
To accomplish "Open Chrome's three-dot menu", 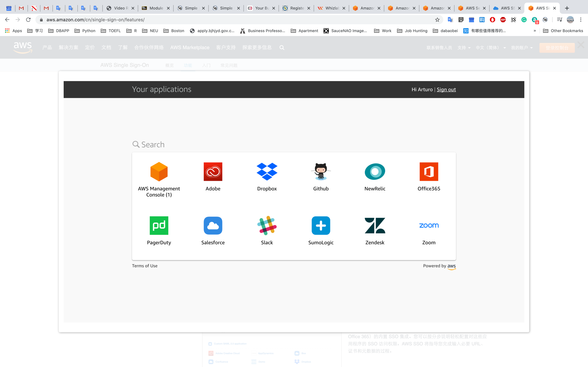I will pos(581,20).
